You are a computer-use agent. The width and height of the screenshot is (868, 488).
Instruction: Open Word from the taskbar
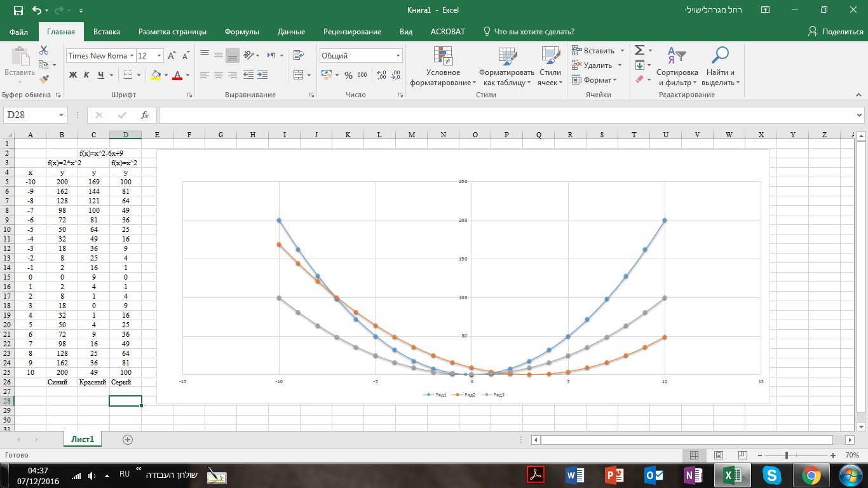tap(574, 475)
